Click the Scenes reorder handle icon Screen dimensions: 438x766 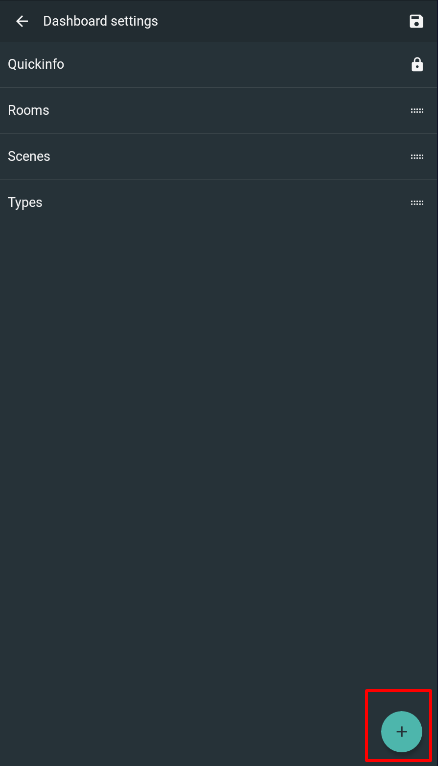(x=417, y=156)
